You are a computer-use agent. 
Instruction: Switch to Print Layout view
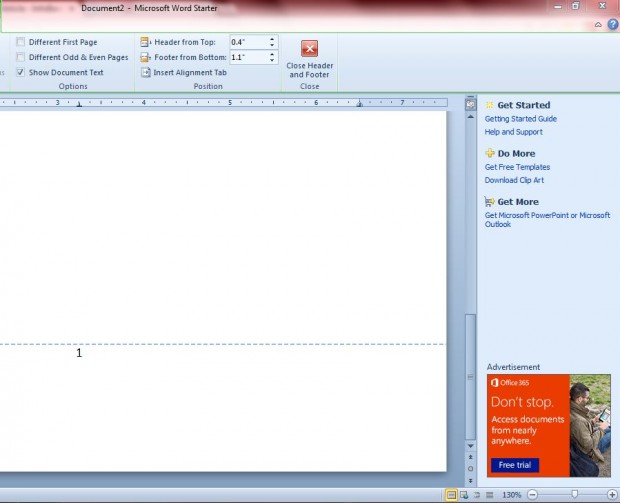451,495
